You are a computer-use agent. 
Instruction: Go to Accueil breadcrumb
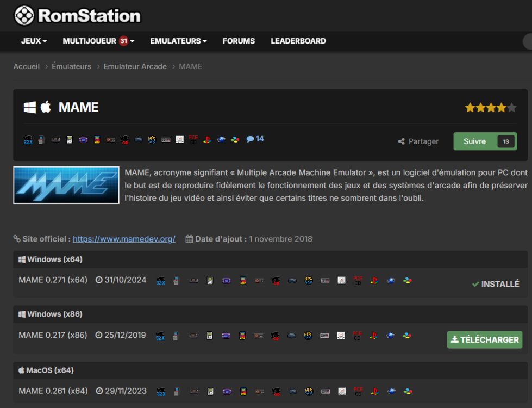(27, 66)
